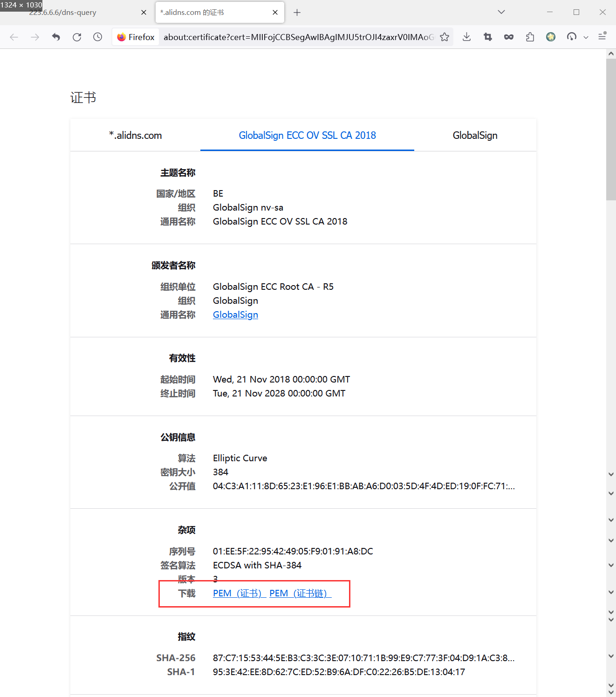Screen dimensions: 616x697
Task: Click algorithm value Elliptic Curve
Action: tap(240, 458)
